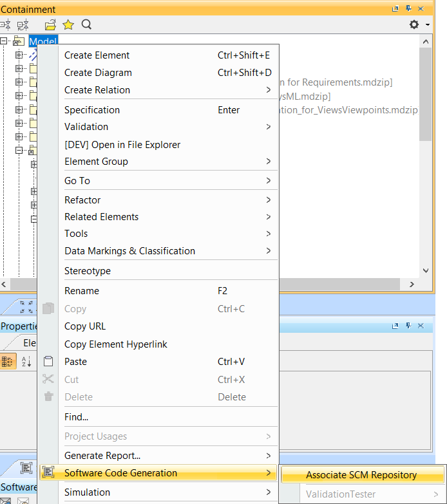Open Data Markings & Classification submenu

point(158,251)
